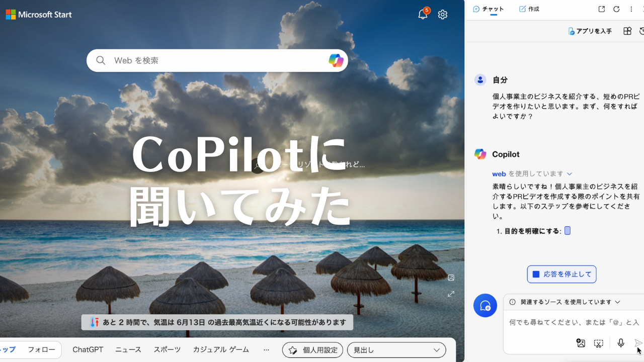The width and height of the screenshot is (644, 362).
Task: Open the weather record temperature banner
Action: pos(217,322)
